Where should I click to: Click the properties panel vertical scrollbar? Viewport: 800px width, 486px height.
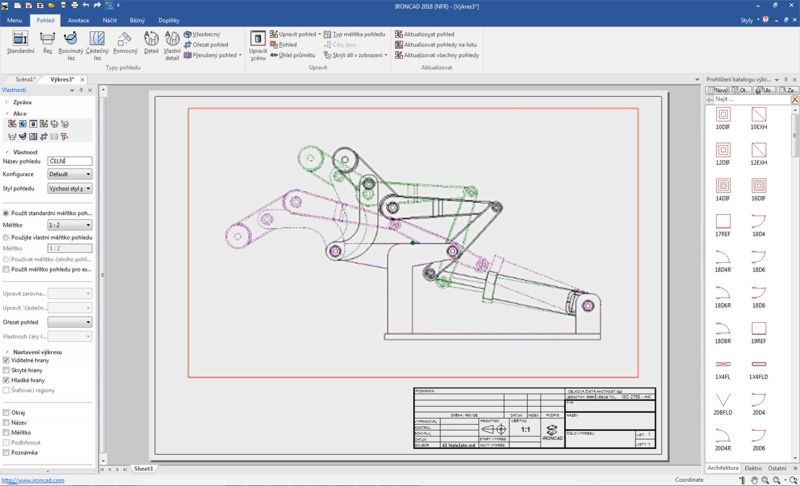(x=102, y=274)
